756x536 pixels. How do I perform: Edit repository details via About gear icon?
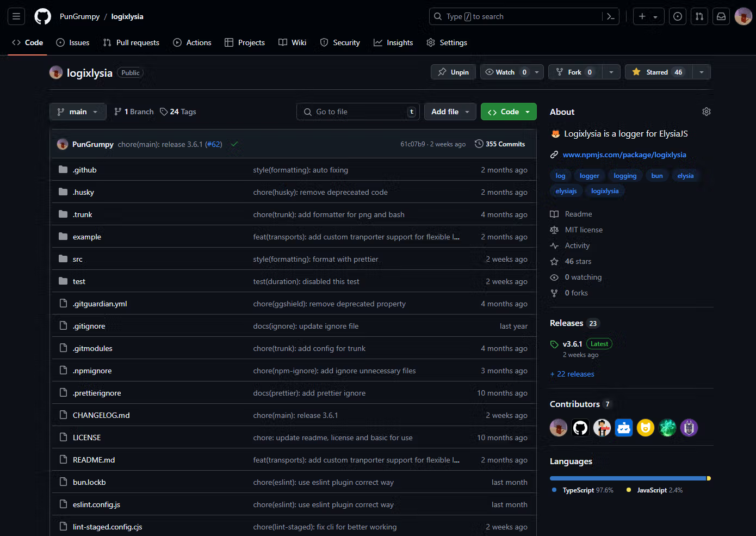pos(707,112)
